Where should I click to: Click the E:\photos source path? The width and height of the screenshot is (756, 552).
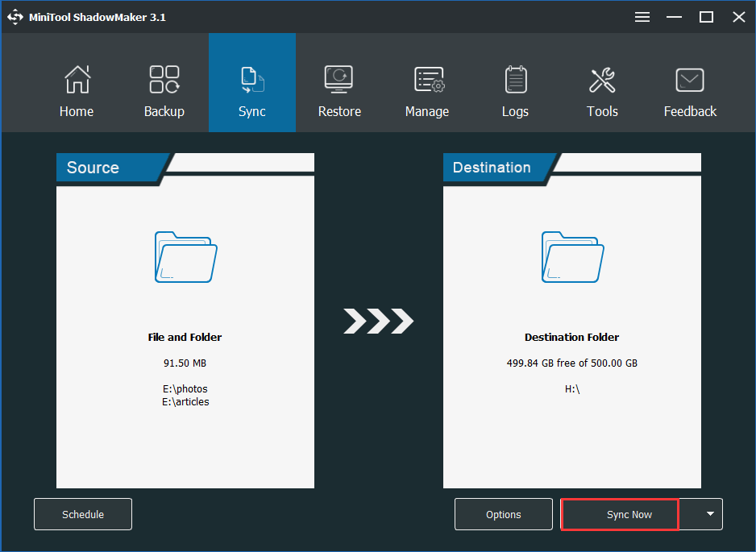pyautogui.click(x=185, y=389)
